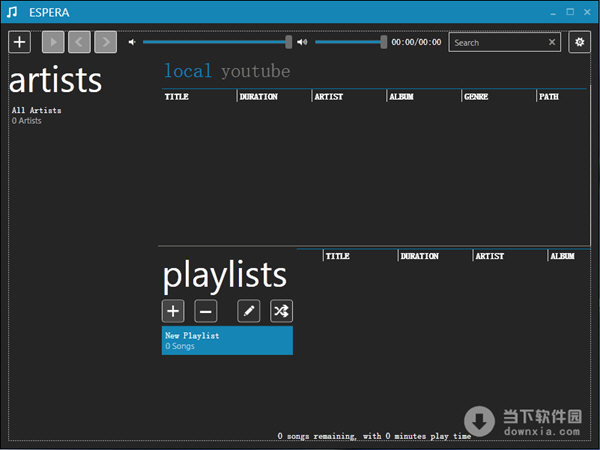Click the add songs plus button in toolbar

pos(20,42)
